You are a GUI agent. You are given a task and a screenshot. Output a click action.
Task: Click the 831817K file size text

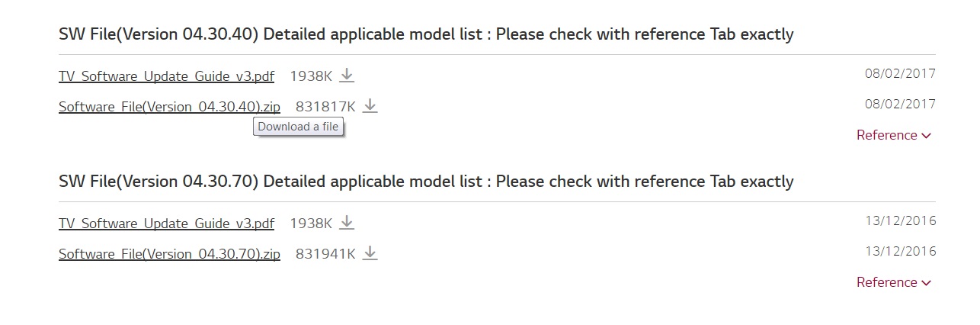pyautogui.click(x=325, y=107)
